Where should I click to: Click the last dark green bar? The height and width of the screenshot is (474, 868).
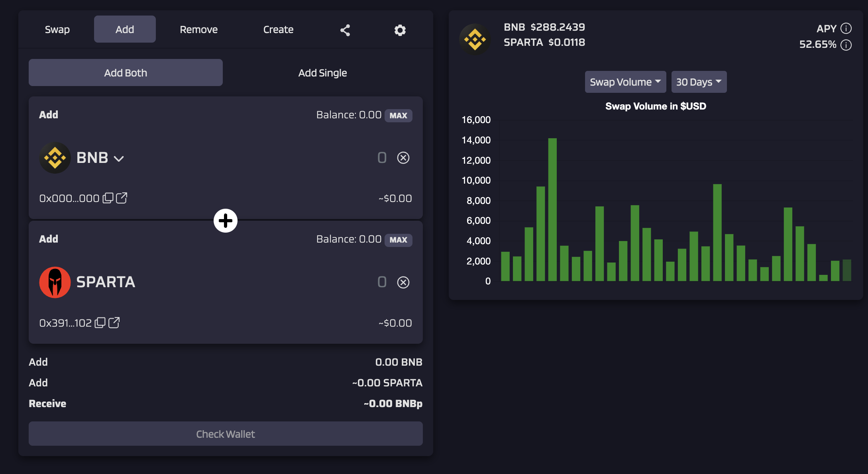coord(847,270)
